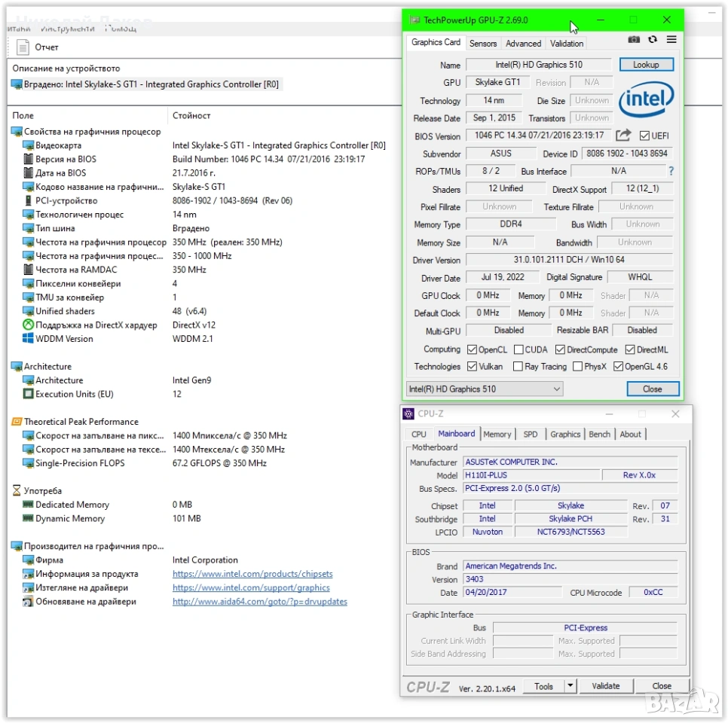Click the Lookup button

pyautogui.click(x=646, y=65)
